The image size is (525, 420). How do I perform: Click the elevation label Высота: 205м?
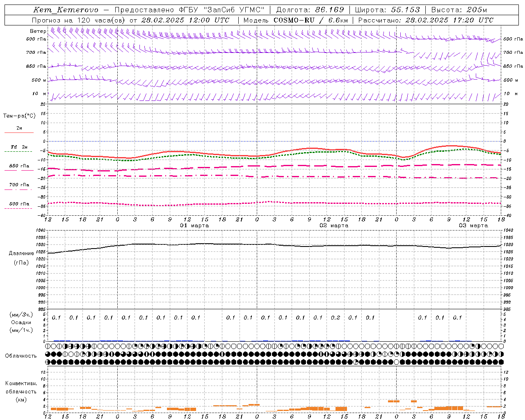click(x=459, y=10)
